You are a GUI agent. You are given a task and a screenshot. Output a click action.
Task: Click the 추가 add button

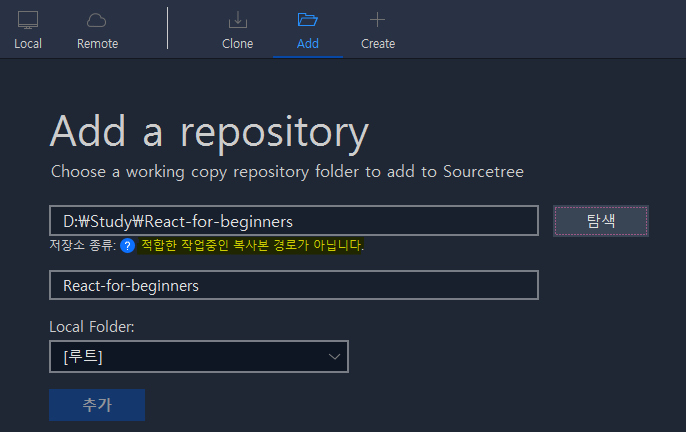pyautogui.click(x=97, y=405)
